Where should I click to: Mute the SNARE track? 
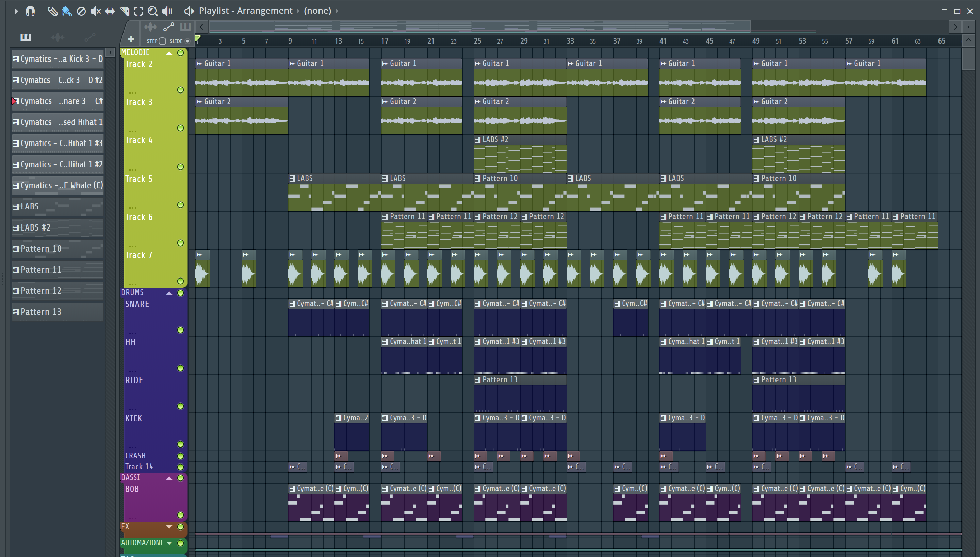coord(181,330)
